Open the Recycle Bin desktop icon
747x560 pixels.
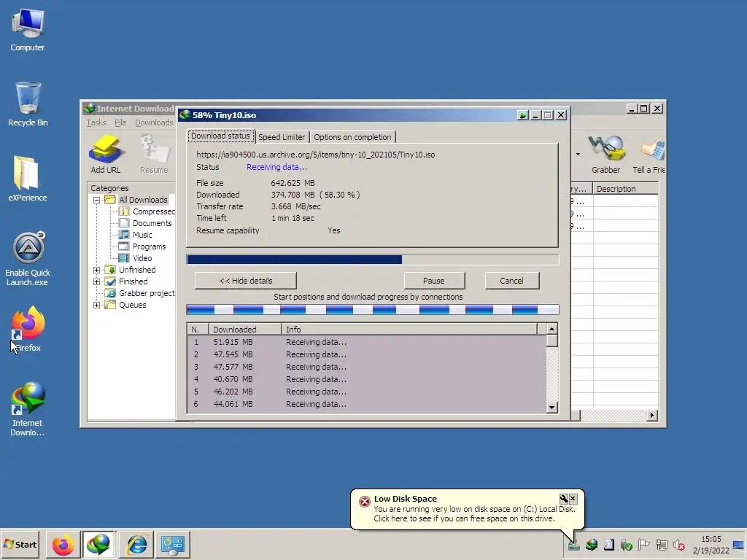click(28, 104)
